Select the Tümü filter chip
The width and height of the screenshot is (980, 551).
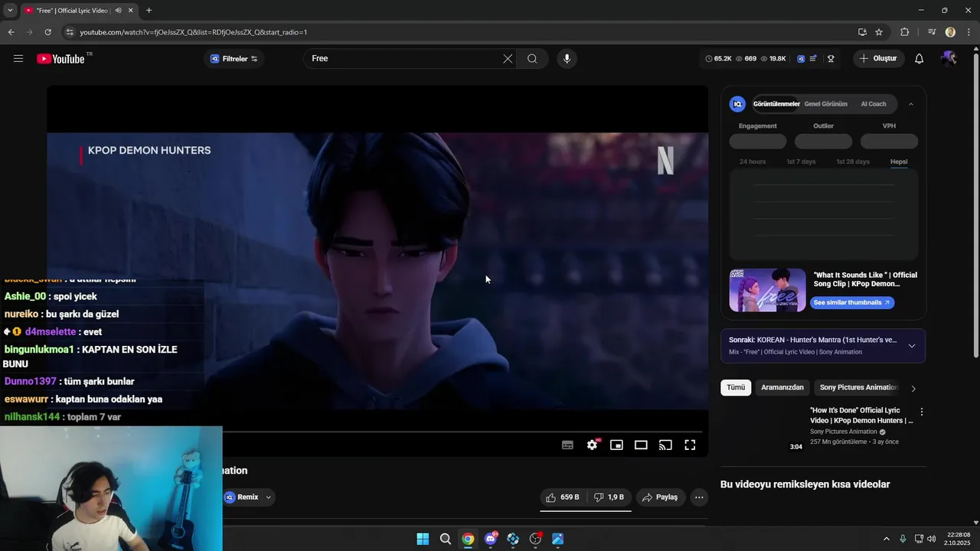(736, 388)
